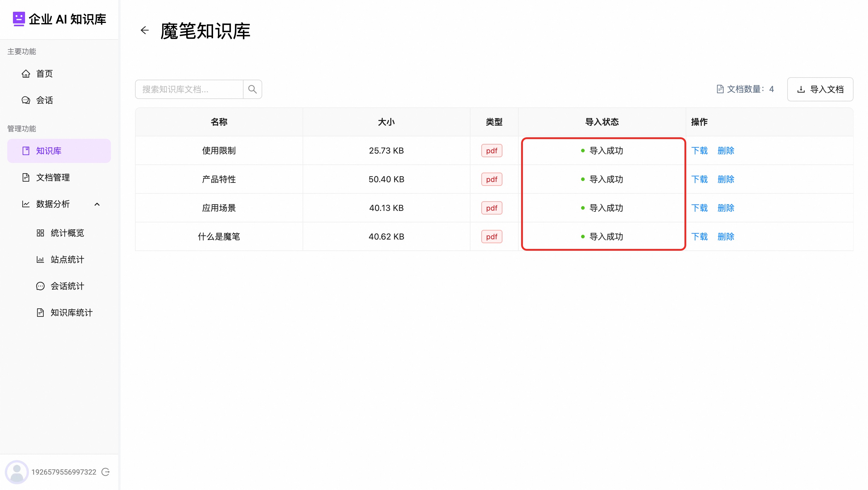Go to 会话统计 page

pyautogui.click(x=67, y=286)
